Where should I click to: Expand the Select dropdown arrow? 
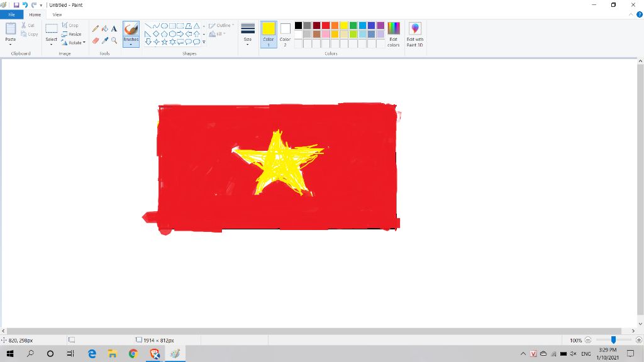coord(52,45)
